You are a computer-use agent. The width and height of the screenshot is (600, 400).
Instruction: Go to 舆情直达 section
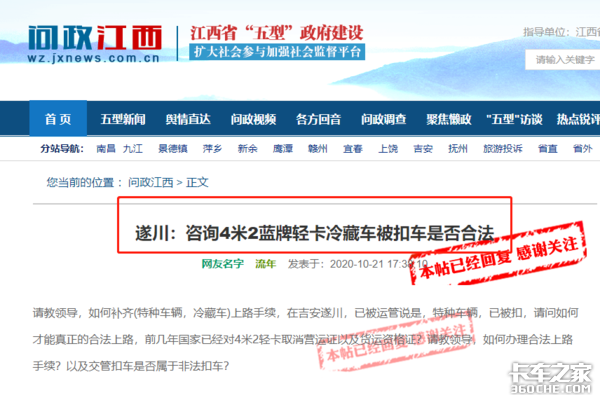pos(188,119)
